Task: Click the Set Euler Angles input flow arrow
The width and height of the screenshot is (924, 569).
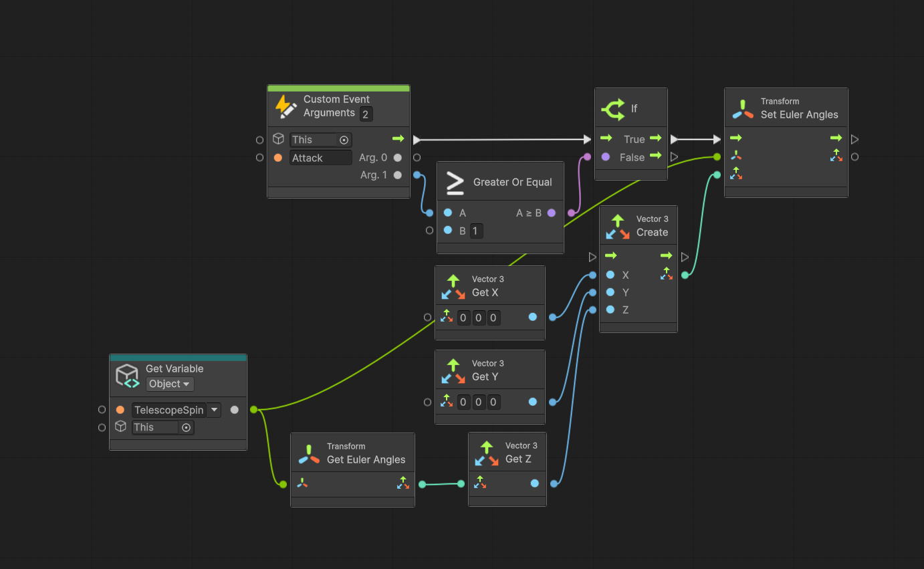Action: [x=736, y=138]
